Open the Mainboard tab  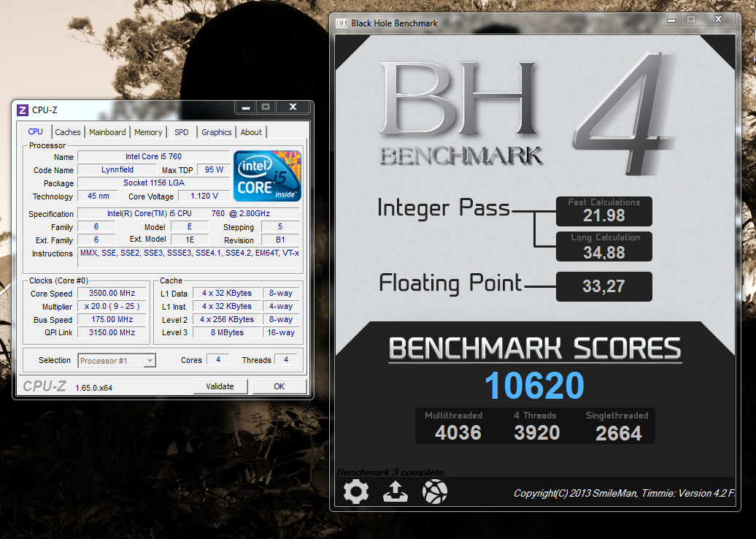pos(107,132)
